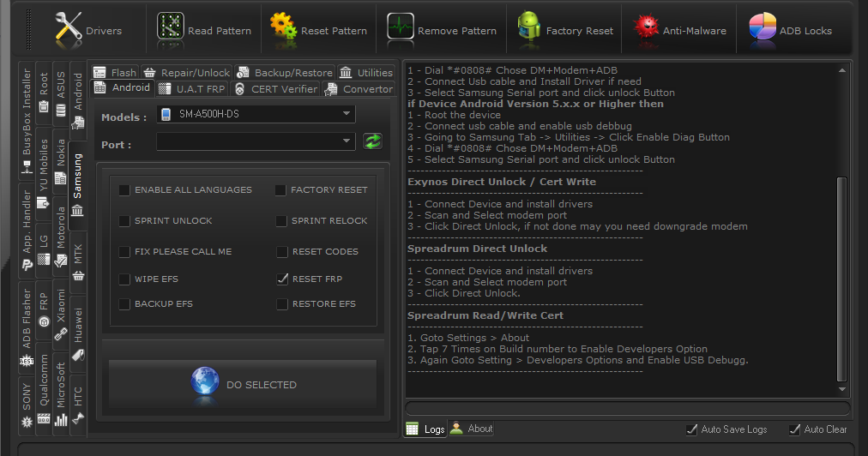This screenshot has width=868, height=456.
Task: Check Restore EFS
Action: tap(282, 304)
